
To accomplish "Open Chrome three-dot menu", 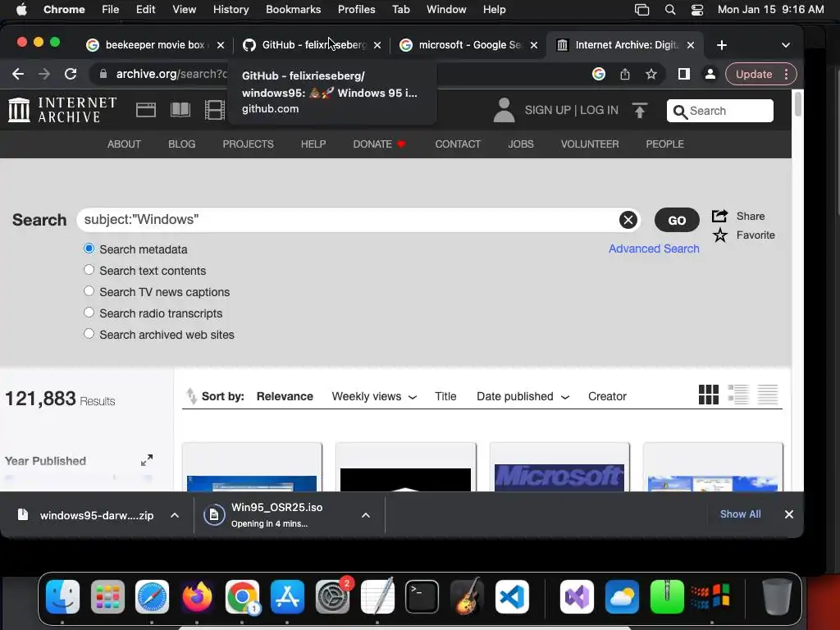I will pos(786,74).
